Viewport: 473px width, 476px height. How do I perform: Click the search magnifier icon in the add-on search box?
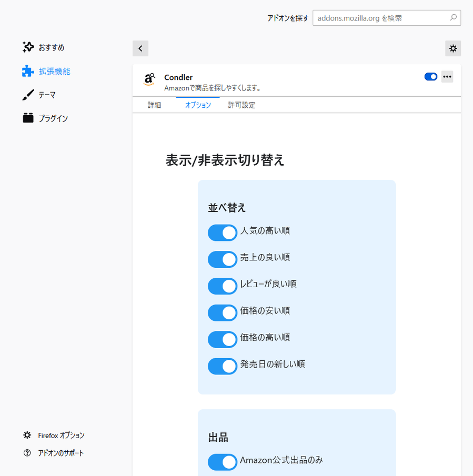tap(453, 17)
